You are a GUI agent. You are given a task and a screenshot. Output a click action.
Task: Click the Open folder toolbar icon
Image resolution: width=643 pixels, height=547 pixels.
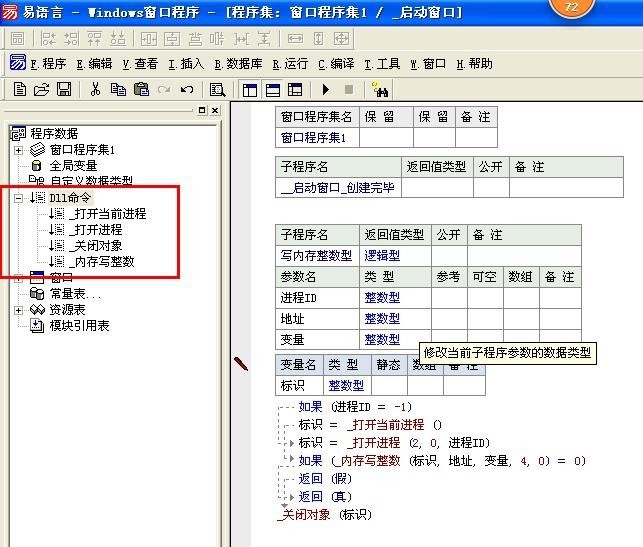click(x=41, y=89)
